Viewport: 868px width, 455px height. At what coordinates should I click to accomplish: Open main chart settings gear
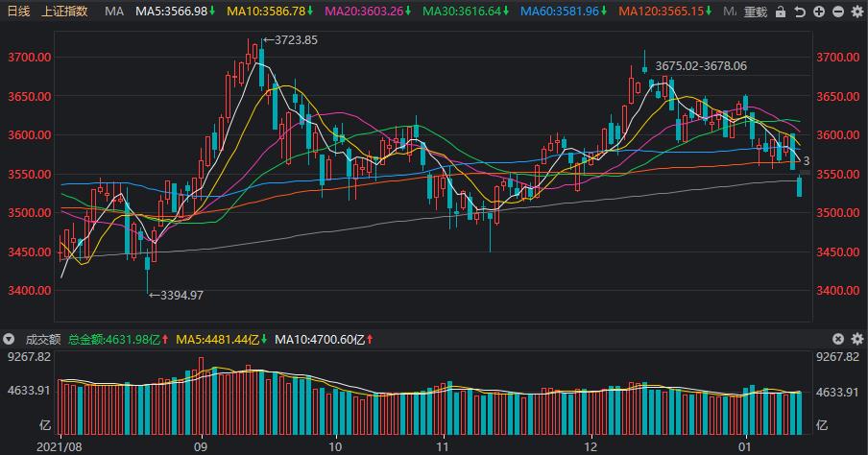[x=856, y=12]
